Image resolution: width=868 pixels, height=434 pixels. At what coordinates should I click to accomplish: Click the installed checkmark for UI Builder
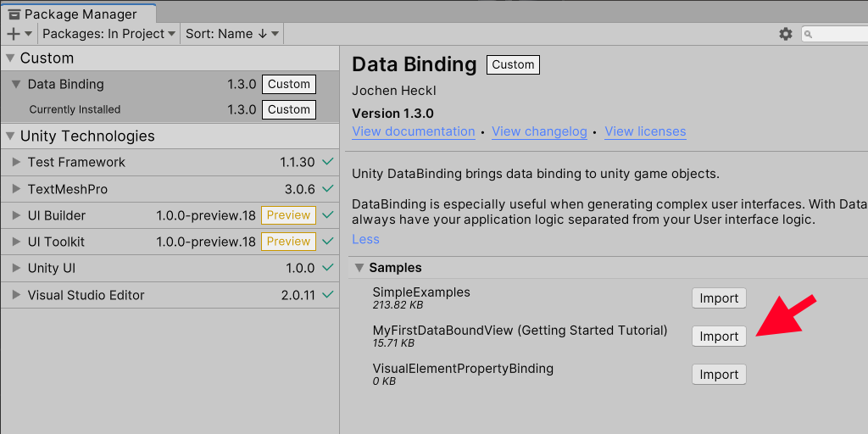(x=328, y=215)
